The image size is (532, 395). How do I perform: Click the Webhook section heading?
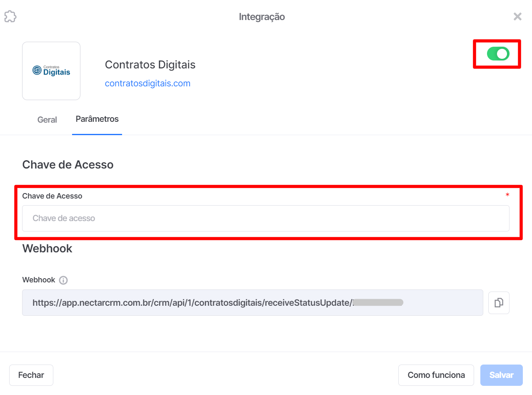(x=47, y=249)
